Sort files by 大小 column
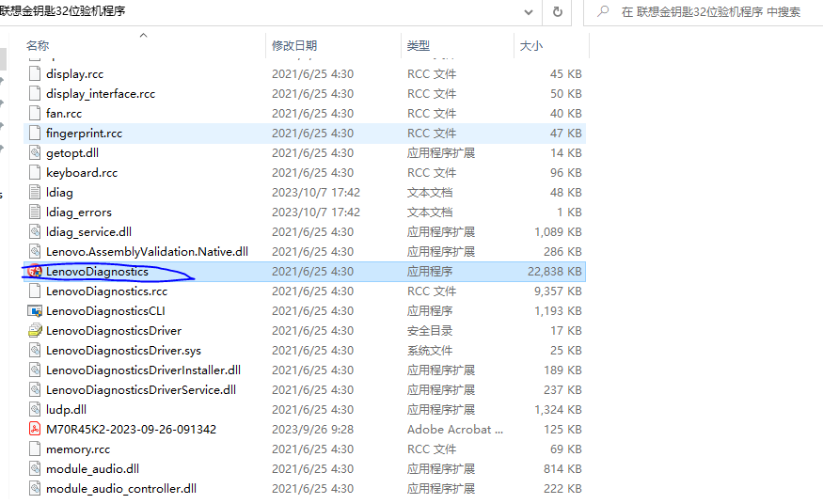The width and height of the screenshot is (823, 504). click(x=531, y=46)
